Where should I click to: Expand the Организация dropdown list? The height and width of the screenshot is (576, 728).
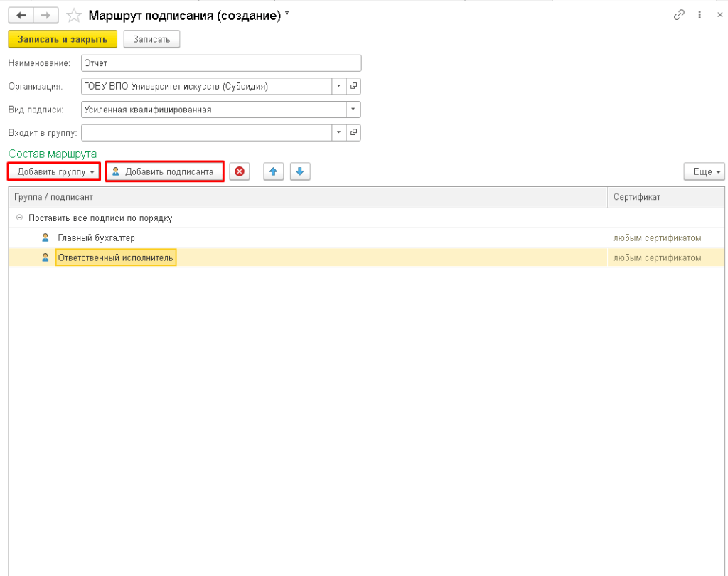coord(339,87)
